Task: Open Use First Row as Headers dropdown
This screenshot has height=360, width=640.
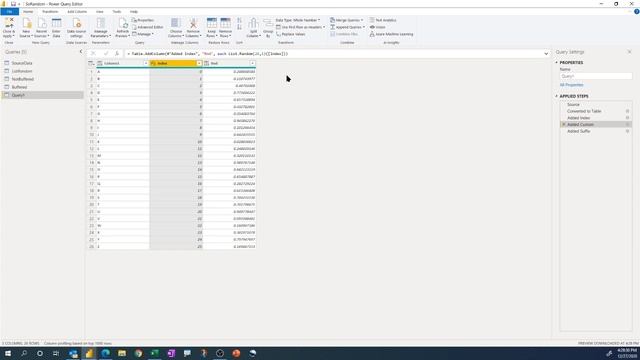Action: [x=300, y=27]
